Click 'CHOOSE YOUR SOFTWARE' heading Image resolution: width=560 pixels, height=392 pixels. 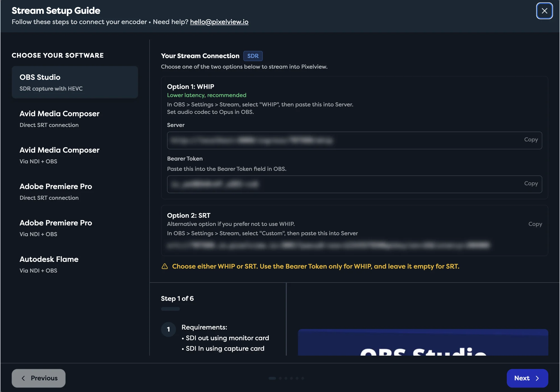click(58, 55)
